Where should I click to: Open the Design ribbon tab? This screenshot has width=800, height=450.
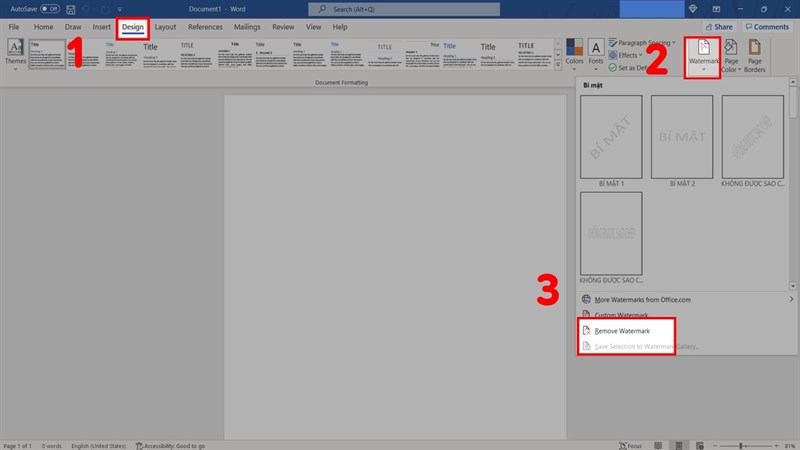pyautogui.click(x=133, y=27)
